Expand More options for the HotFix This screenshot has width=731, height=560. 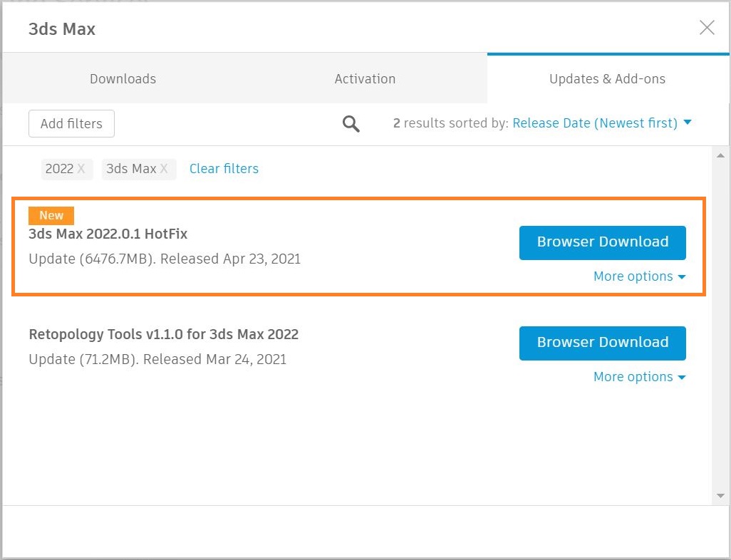pyautogui.click(x=639, y=276)
